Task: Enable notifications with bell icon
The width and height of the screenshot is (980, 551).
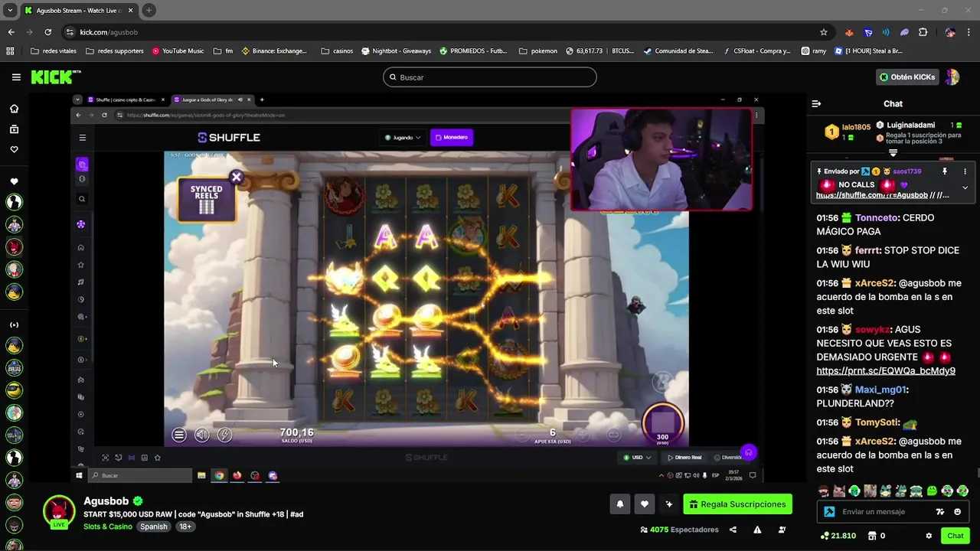Action: tap(620, 504)
